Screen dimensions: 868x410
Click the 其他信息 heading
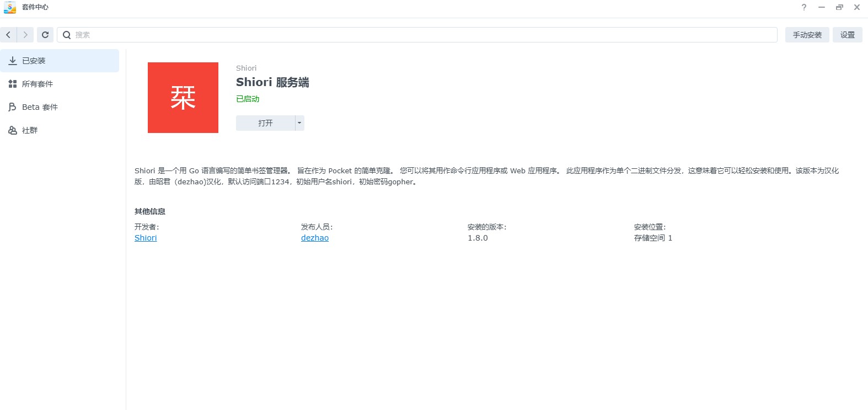150,211
